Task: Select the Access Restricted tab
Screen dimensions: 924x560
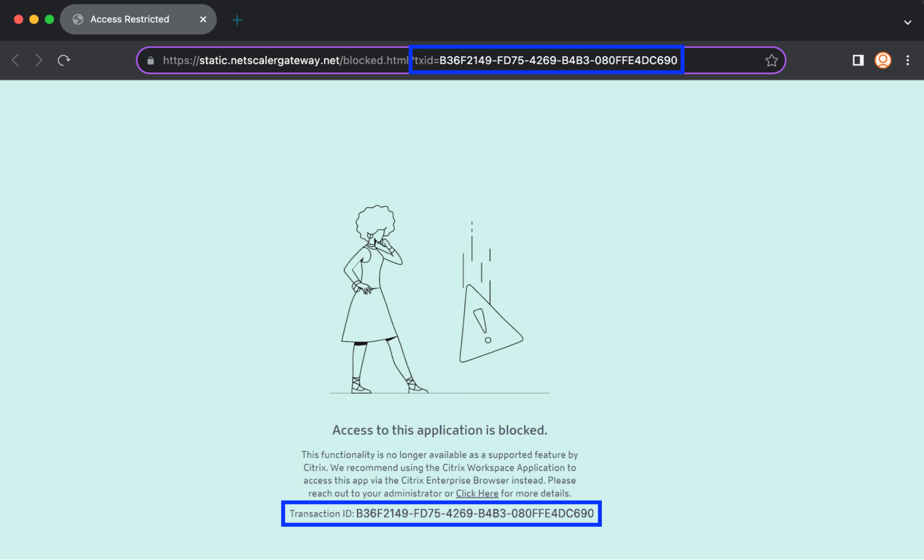Action: (x=129, y=19)
